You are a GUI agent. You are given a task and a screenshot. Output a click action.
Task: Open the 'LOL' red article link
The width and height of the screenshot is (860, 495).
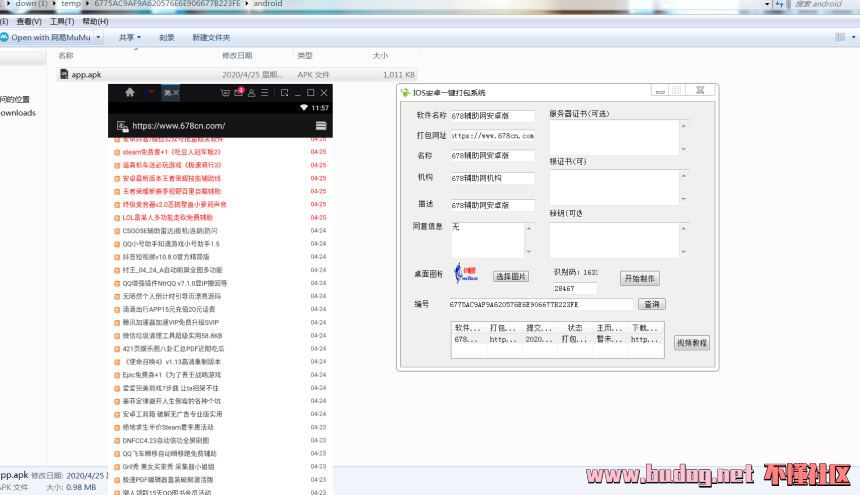pyautogui.click(x=167, y=218)
